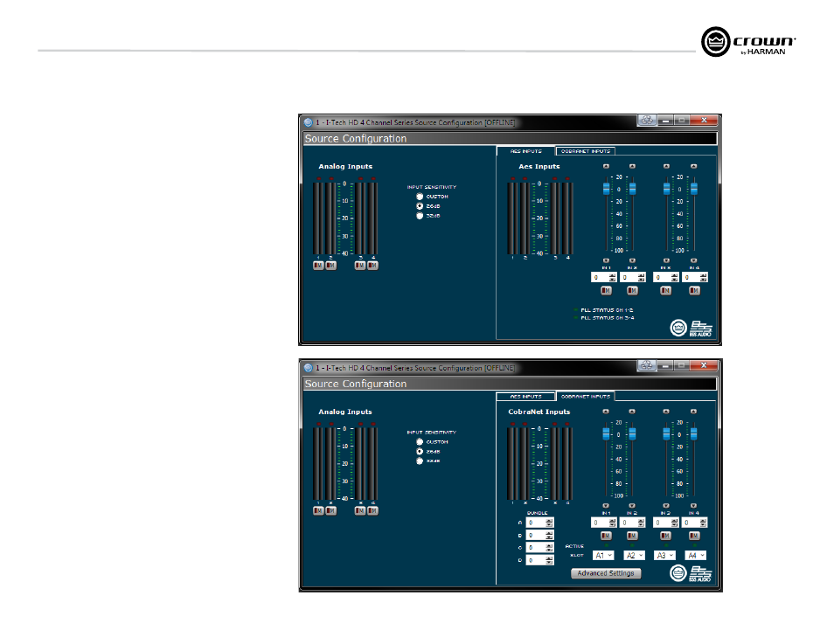Click the Aes IN 4 gain spinner arrows
834x644 pixels.
(x=703, y=278)
